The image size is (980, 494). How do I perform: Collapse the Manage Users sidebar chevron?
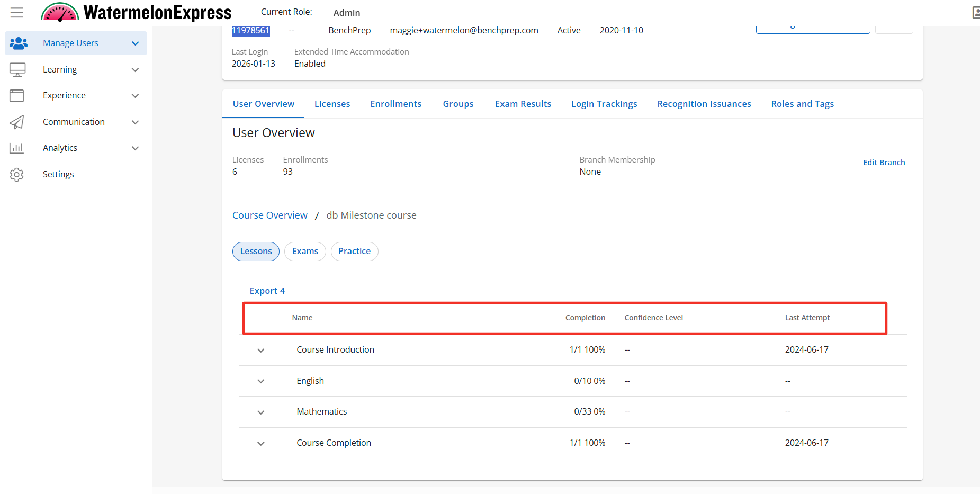[x=135, y=43]
